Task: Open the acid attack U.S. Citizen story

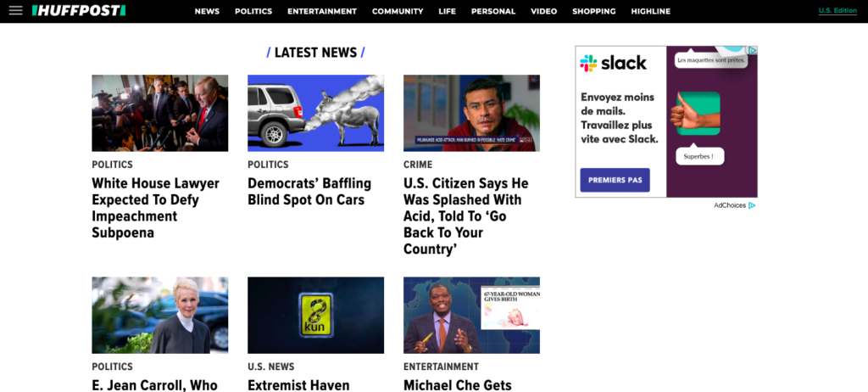Action: pyautogui.click(x=466, y=216)
